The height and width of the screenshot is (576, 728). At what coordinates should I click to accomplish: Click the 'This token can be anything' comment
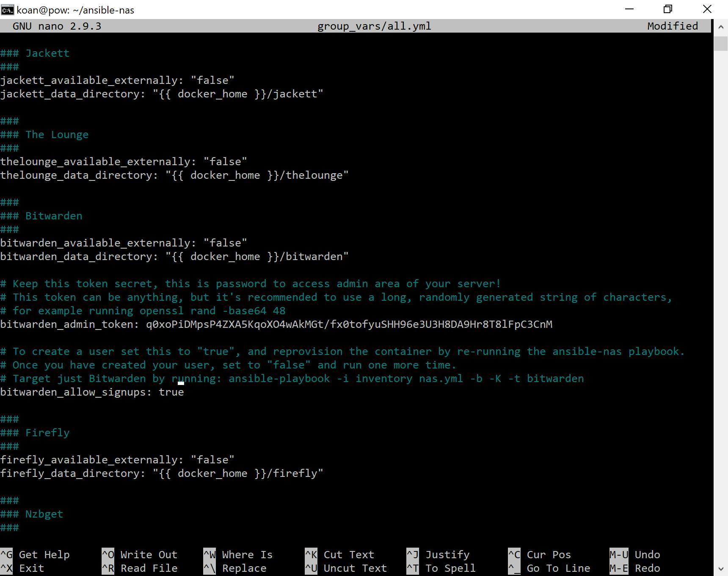point(336,297)
